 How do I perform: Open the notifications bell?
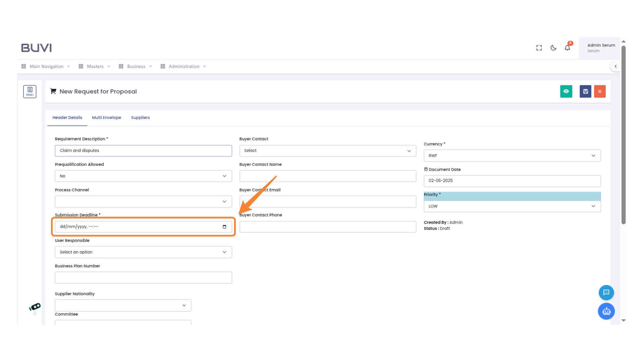click(567, 48)
